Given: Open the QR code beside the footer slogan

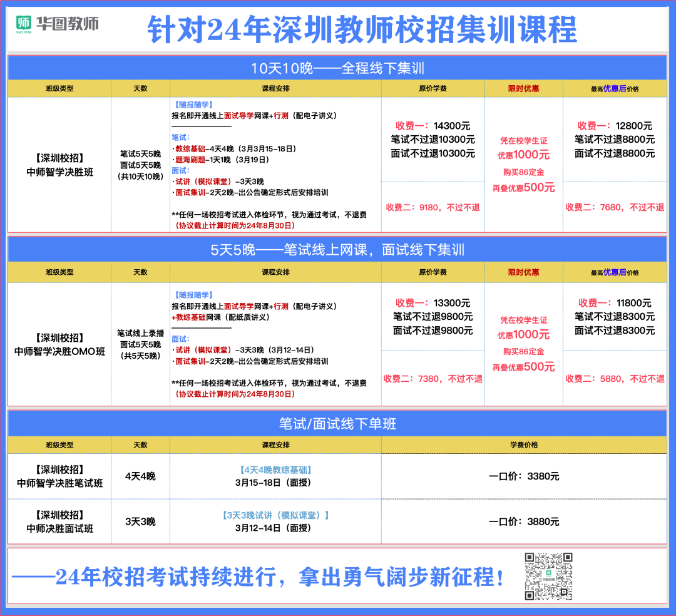Looking at the screenshot, I should click(548, 577).
